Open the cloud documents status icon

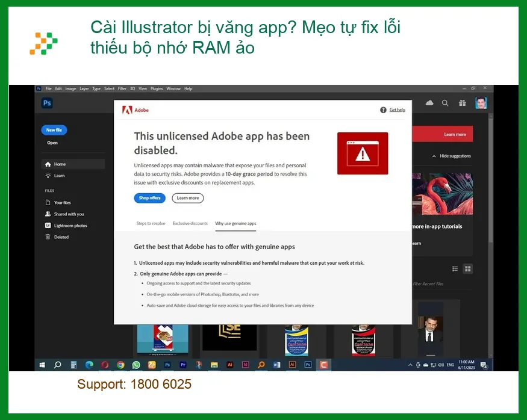pos(429,103)
